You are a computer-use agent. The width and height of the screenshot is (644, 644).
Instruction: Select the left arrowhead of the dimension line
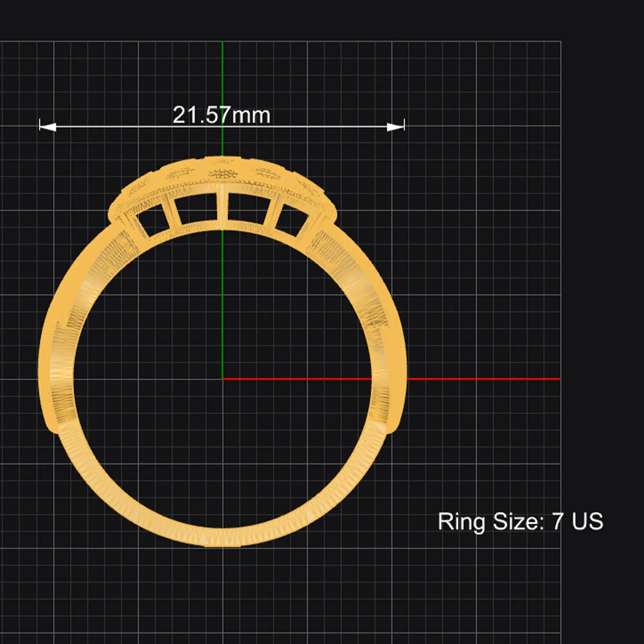pos(48,127)
